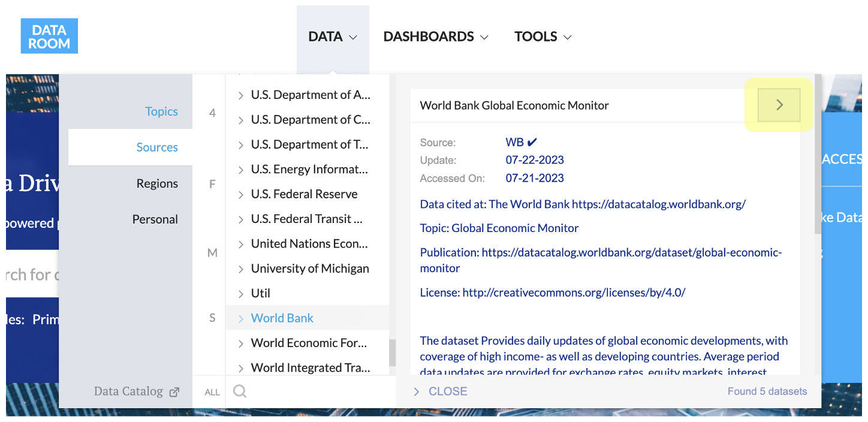The width and height of the screenshot is (868, 422).
Task: Open the datacatalog.worldbank.org citation link
Action: point(659,204)
